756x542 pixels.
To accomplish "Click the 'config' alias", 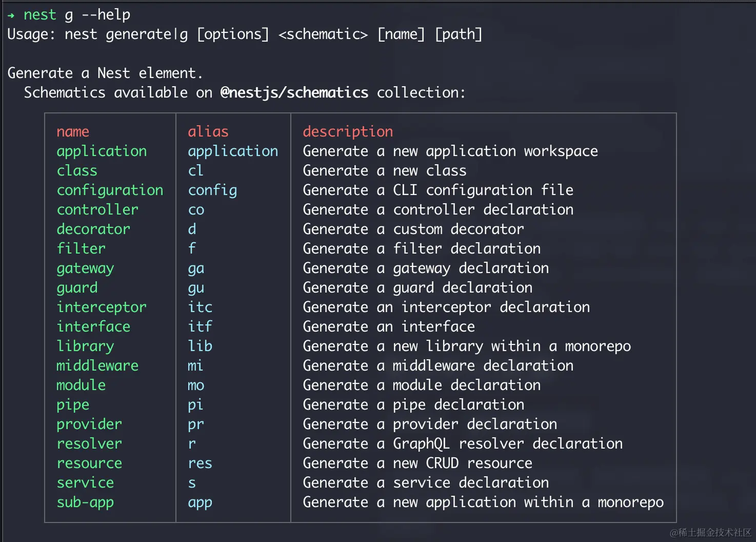I will point(212,190).
